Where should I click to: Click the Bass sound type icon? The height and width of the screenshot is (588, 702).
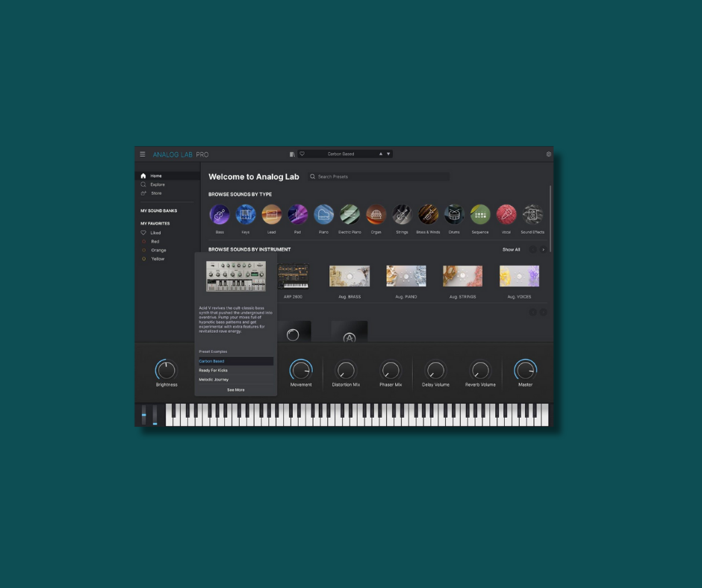[220, 215]
